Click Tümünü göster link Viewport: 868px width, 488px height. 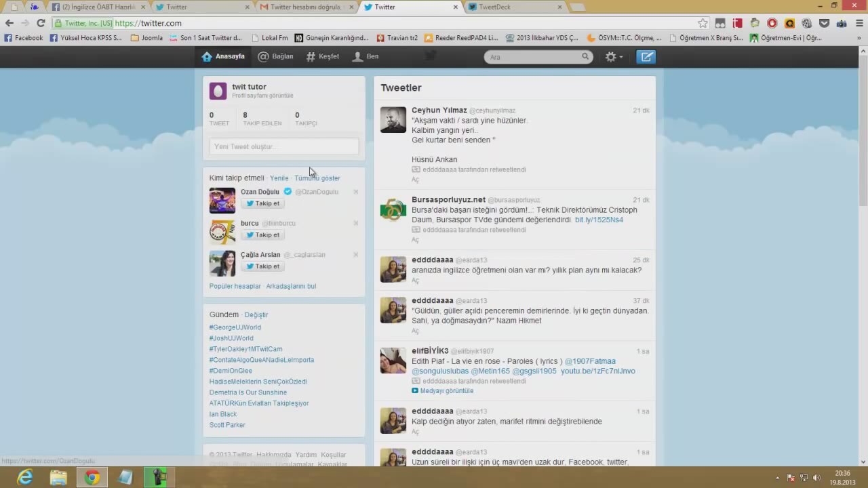tap(317, 178)
